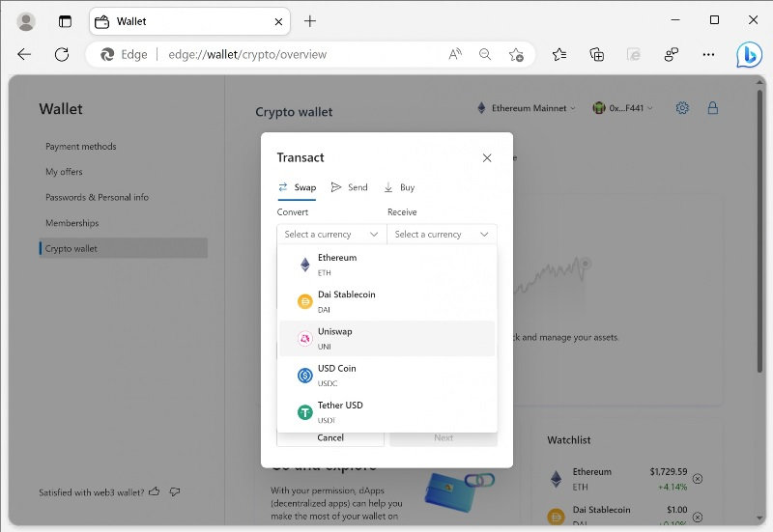Cancel the Transact dialog
The width and height of the screenshot is (773, 532).
click(x=330, y=438)
